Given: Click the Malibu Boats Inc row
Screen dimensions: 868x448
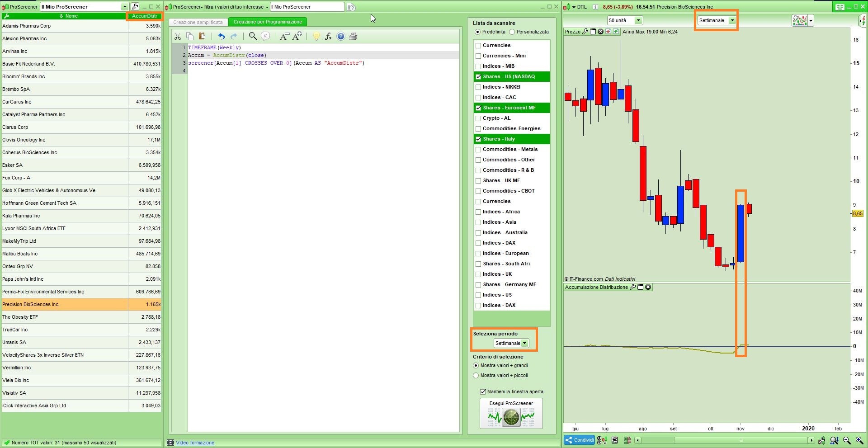Looking at the screenshot, I should (81, 254).
